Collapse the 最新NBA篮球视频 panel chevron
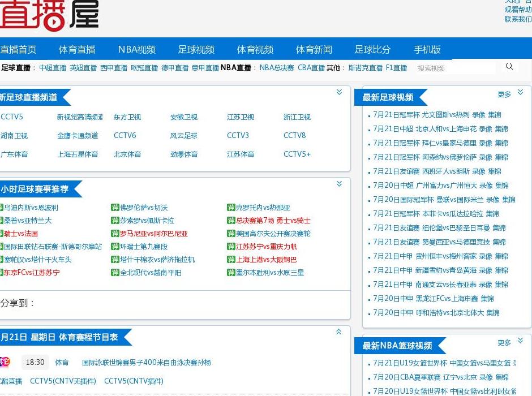 [520, 341]
